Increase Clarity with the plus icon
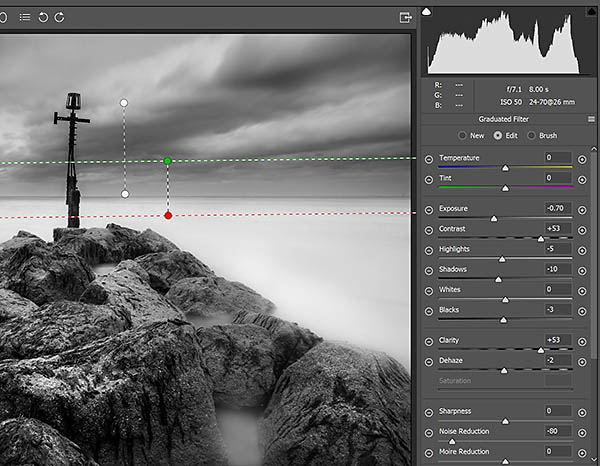Screen dimensions: 600x466 [x=582, y=341]
